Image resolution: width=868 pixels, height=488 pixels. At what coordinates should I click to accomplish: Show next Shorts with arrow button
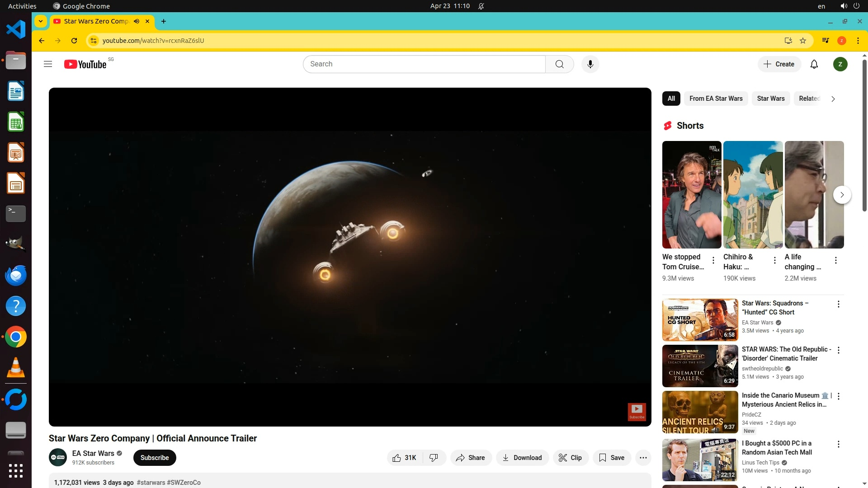point(842,195)
